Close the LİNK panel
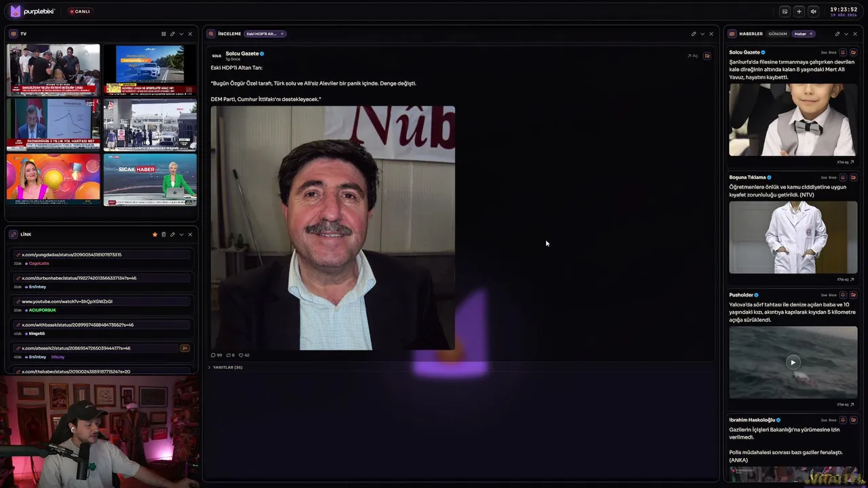 pos(190,235)
